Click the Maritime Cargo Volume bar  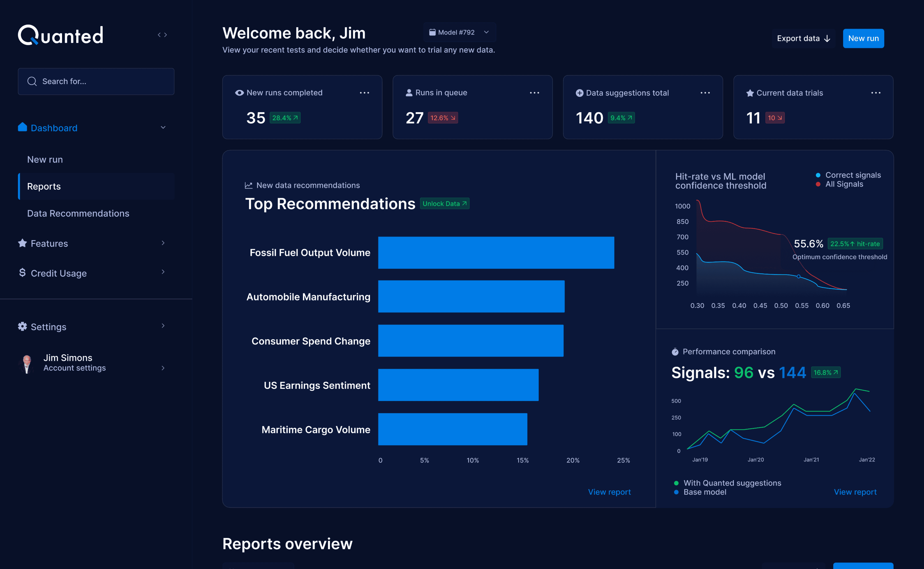(x=453, y=429)
